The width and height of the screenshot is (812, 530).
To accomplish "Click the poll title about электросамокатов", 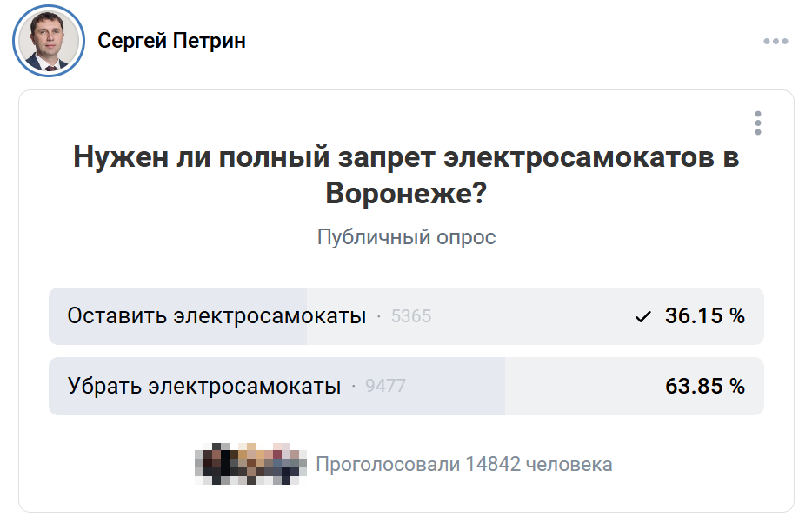I will 406,176.
